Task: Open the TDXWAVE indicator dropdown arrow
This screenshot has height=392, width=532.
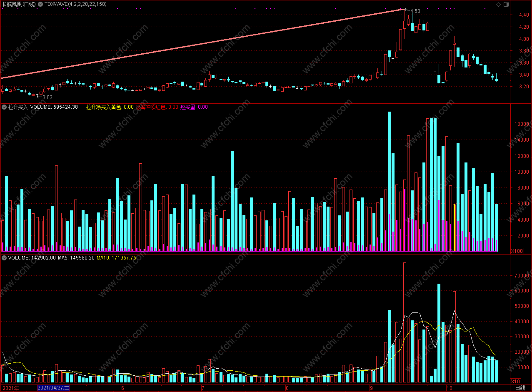Action: pos(40,4)
